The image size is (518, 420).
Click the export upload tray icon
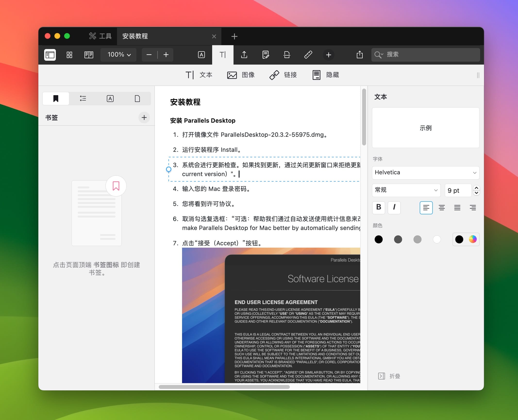point(244,55)
